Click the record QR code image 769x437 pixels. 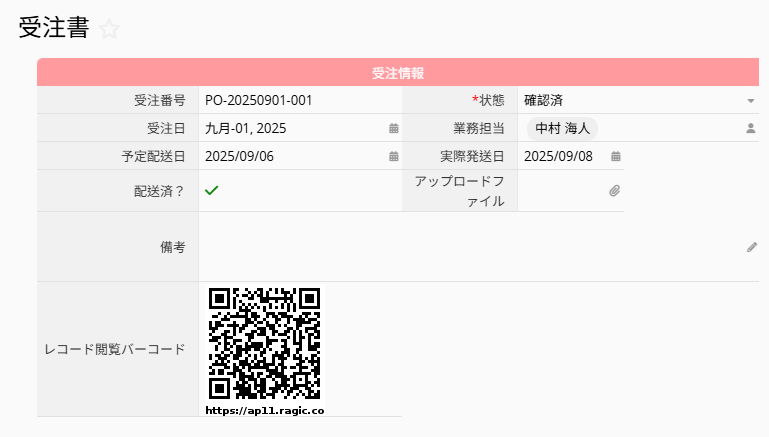pos(265,343)
